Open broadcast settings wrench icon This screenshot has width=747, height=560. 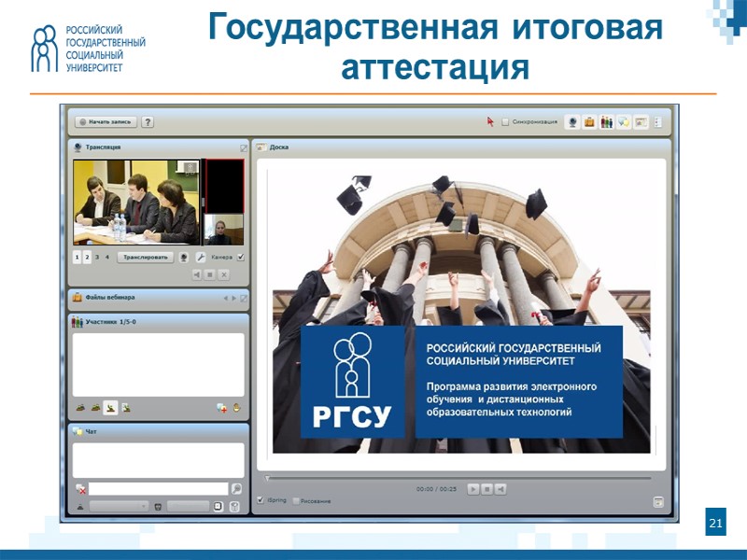(201, 258)
